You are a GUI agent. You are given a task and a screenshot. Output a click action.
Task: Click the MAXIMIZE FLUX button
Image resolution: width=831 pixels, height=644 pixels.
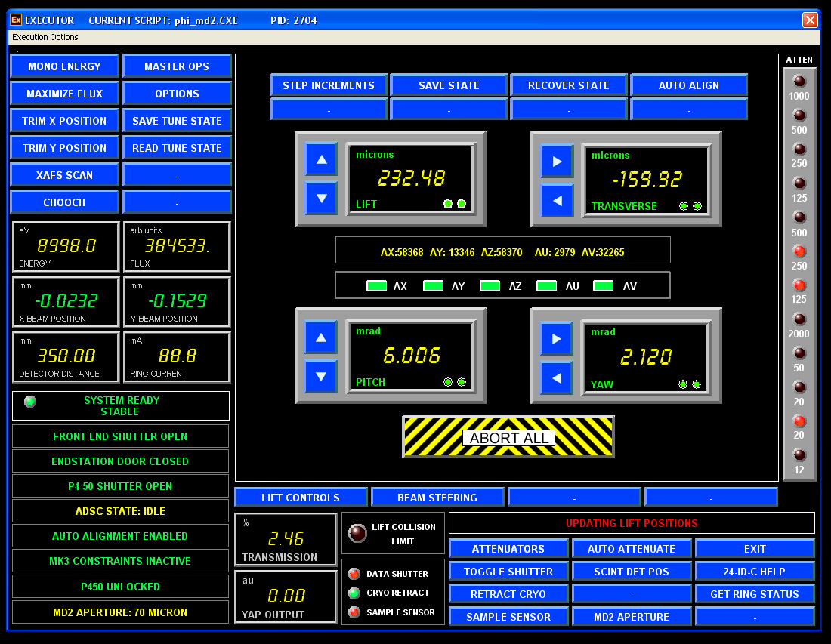coord(65,94)
